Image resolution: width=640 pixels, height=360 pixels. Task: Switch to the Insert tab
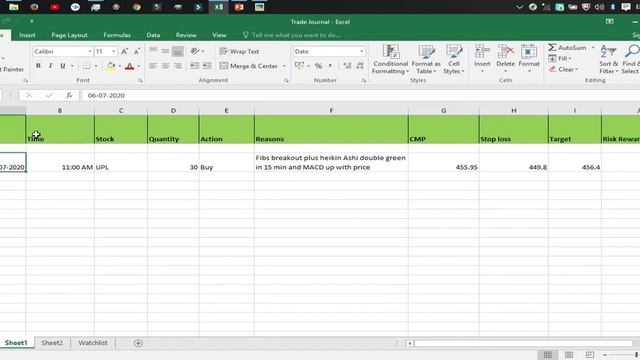point(27,35)
